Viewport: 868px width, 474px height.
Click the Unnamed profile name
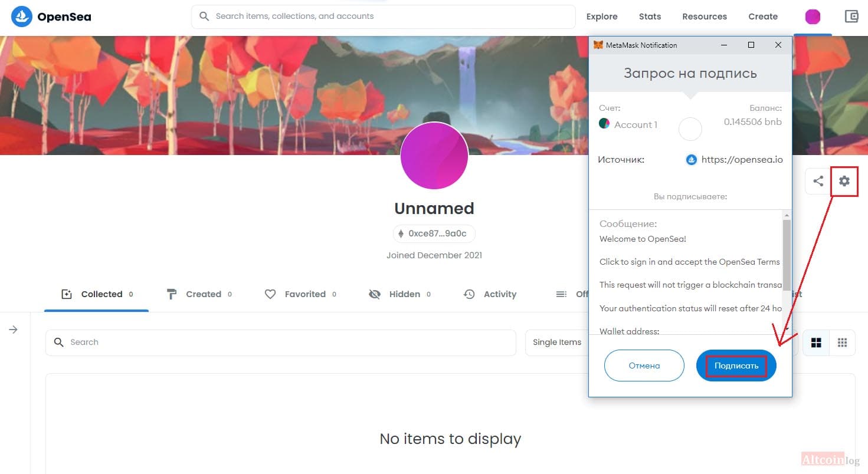point(434,209)
